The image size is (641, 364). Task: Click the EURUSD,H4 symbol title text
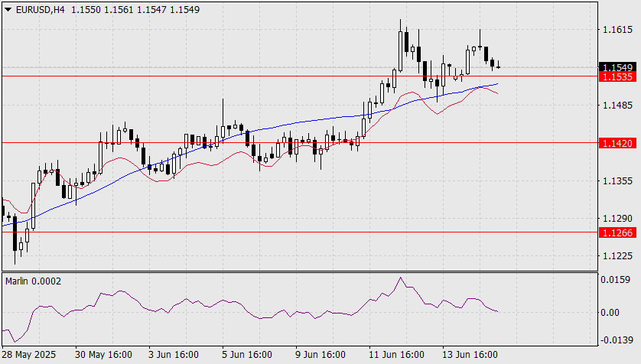[40, 9]
